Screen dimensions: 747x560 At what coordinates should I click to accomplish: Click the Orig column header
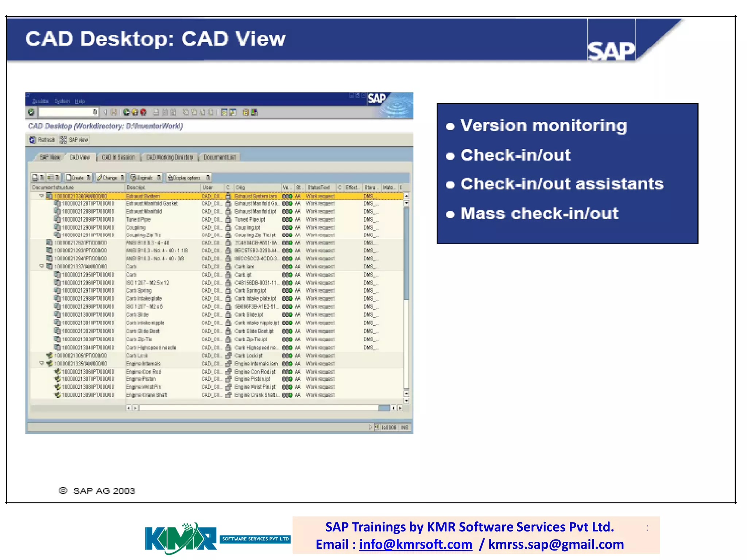[x=258, y=187]
